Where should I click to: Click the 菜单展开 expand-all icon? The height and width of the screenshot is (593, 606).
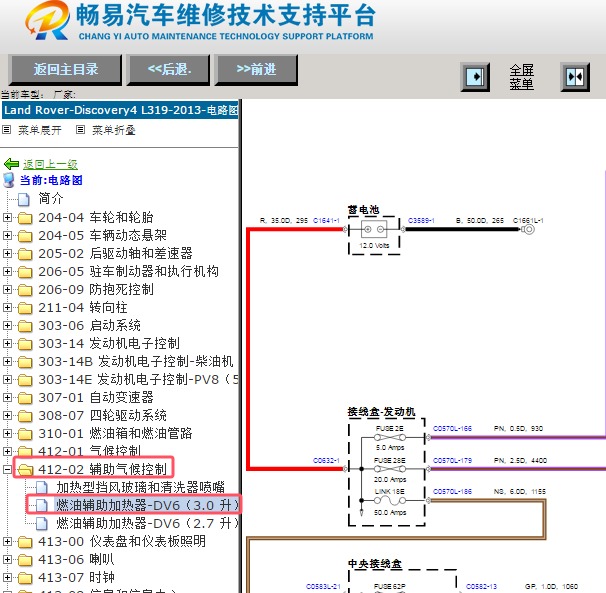point(6,130)
